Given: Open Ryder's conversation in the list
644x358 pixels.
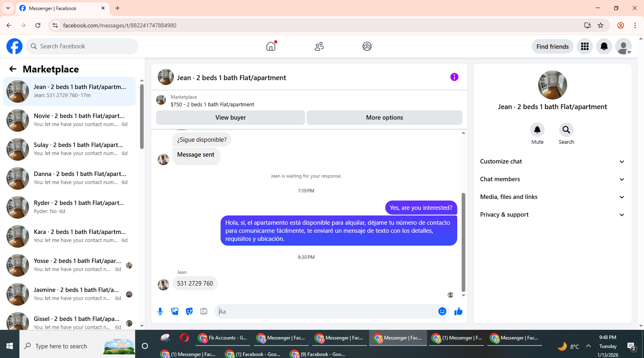Looking at the screenshot, I should click(x=69, y=207).
